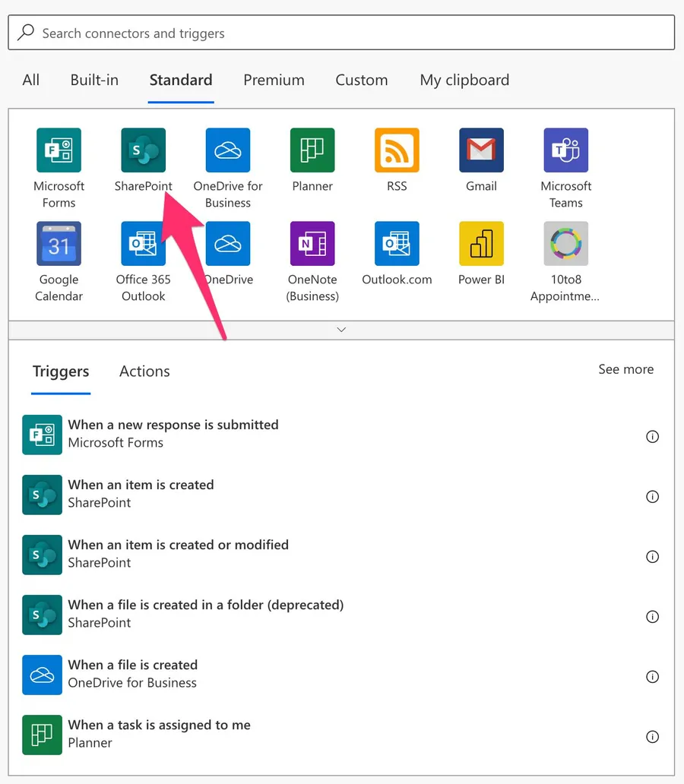Choose 'When a new response is submitted' trigger
The width and height of the screenshot is (684, 784).
(173, 434)
